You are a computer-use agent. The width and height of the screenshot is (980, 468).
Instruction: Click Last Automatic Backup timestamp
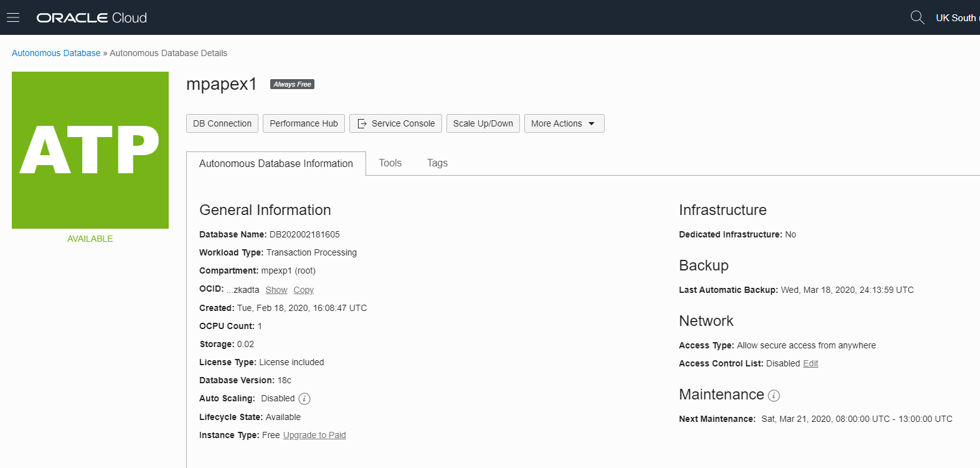(847, 290)
